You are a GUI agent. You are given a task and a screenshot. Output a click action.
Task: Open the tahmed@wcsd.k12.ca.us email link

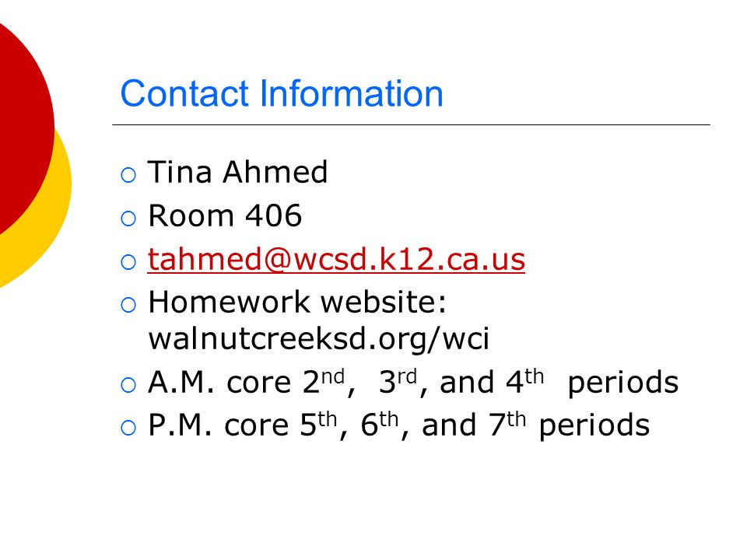(336, 260)
